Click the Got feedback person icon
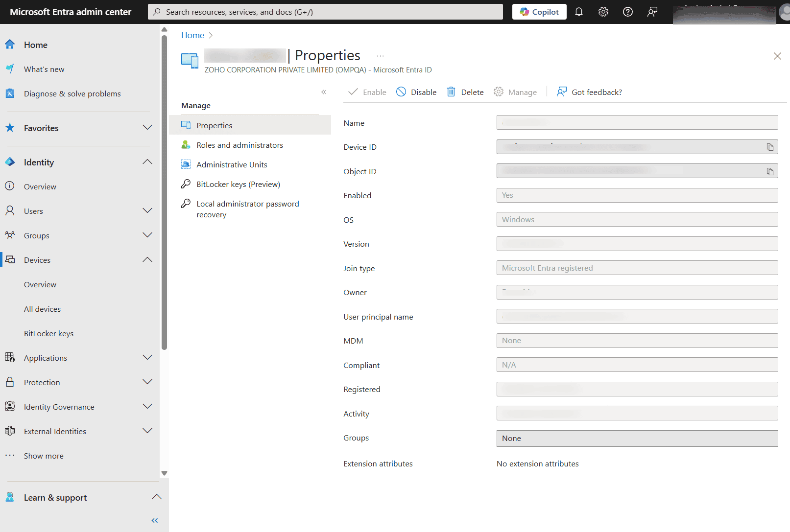The width and height of the screenshot is (790, 532). (x=562, y=92)
